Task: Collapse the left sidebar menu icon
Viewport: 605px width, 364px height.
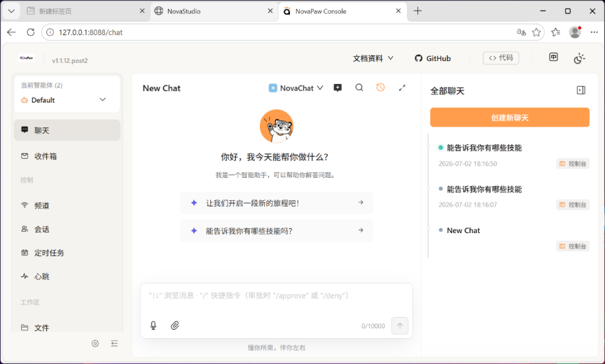Action: click(115, 343)
